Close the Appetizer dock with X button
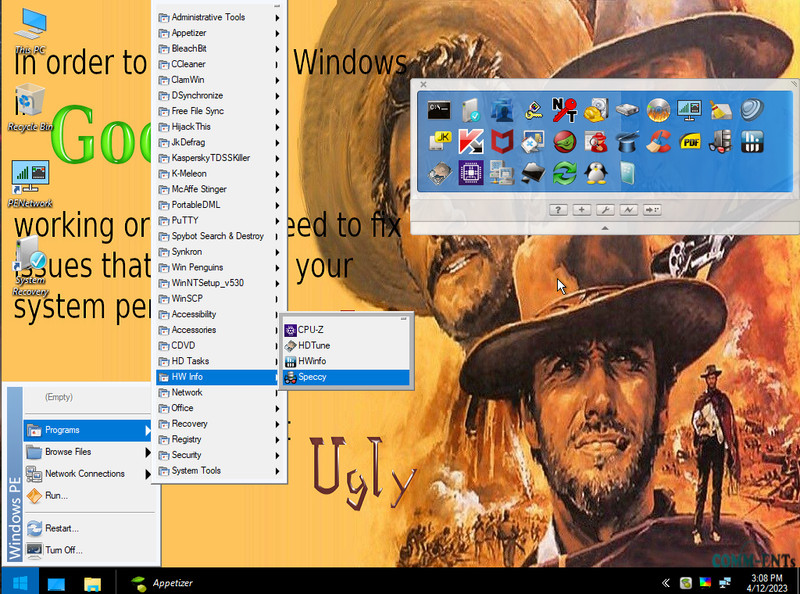 (423, 85)
